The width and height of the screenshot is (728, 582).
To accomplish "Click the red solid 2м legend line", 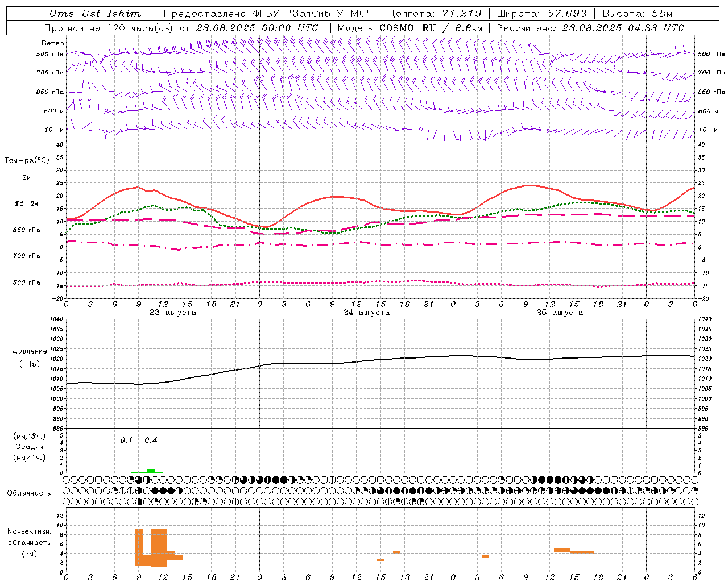I will pyautogui.click(x=26, y=184).
